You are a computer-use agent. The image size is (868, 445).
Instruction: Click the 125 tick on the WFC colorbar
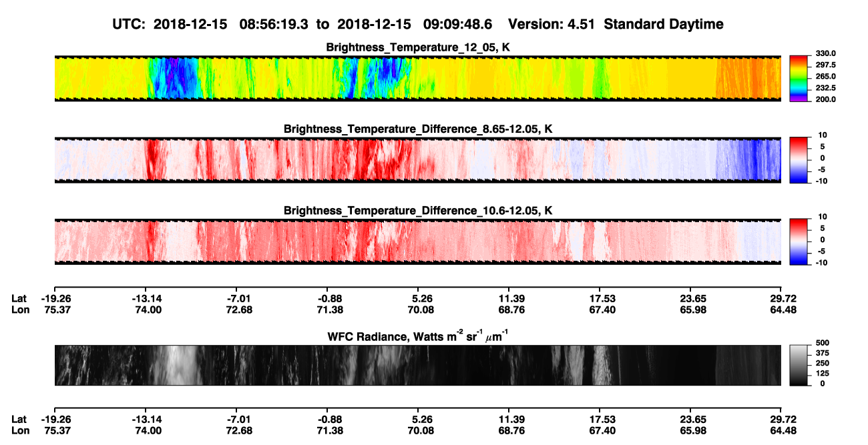coord(823,373)
